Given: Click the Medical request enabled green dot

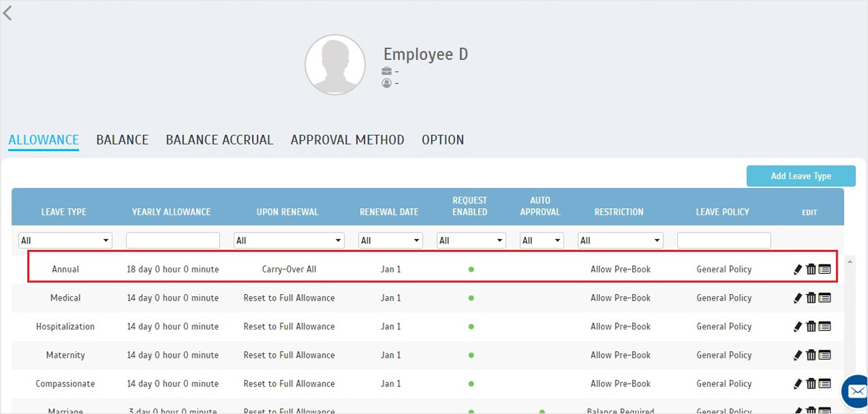Looking at the screenshot, I should [x=471, y=298].
